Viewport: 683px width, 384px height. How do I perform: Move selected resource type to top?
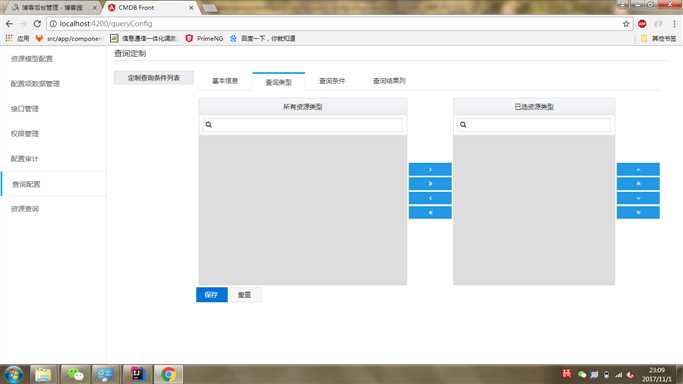pos(638,184)
